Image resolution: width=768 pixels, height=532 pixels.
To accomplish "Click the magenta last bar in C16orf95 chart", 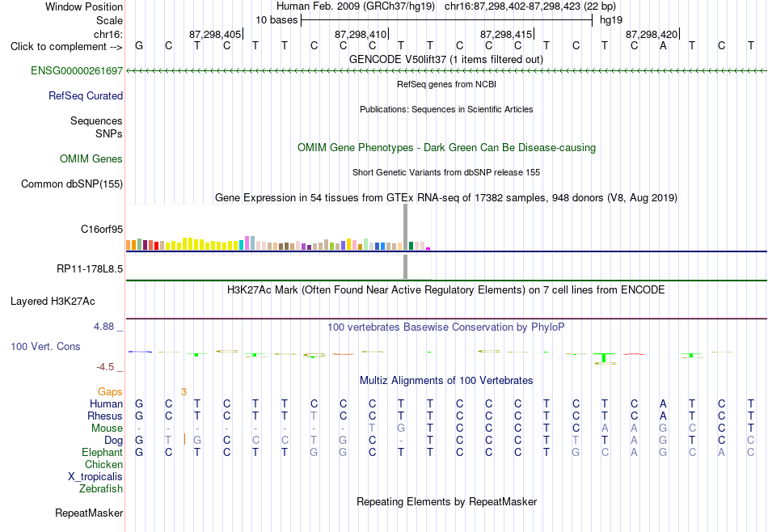I will (x=428, y=249).
